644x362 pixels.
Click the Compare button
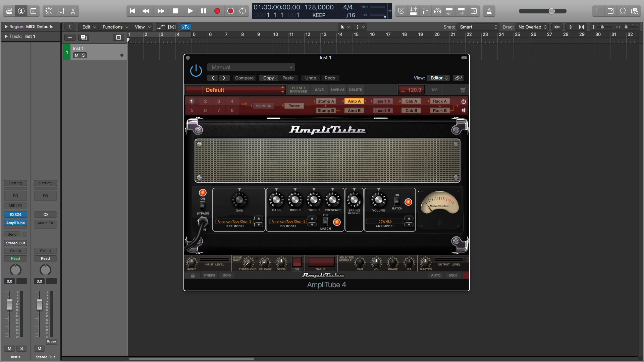click(244, 78)
